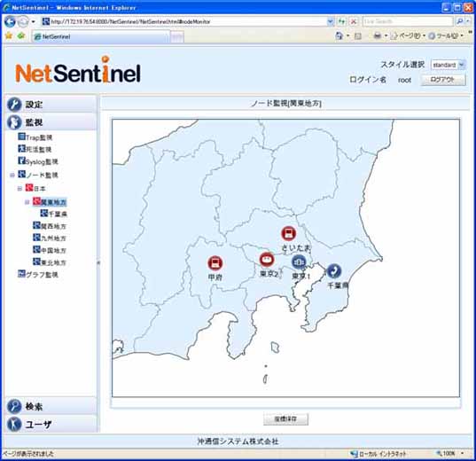Click the Live Search input box

(408, 21)
